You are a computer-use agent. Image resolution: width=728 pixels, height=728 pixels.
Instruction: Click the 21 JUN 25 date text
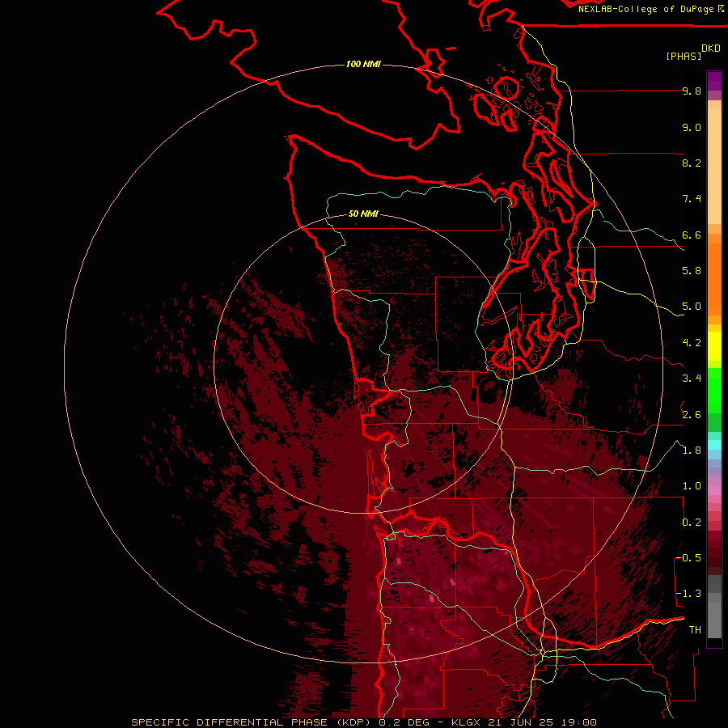pos(522,722)
